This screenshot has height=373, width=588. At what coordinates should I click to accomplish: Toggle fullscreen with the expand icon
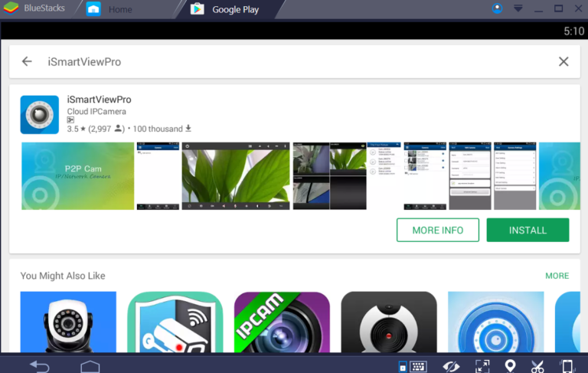pyautogui.click(x=482, y=366)
